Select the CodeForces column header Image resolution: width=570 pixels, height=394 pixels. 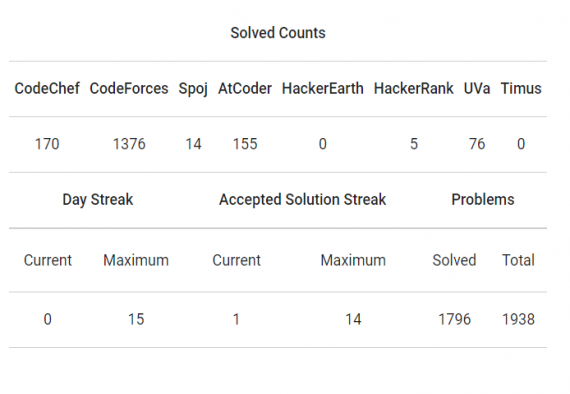129,89
